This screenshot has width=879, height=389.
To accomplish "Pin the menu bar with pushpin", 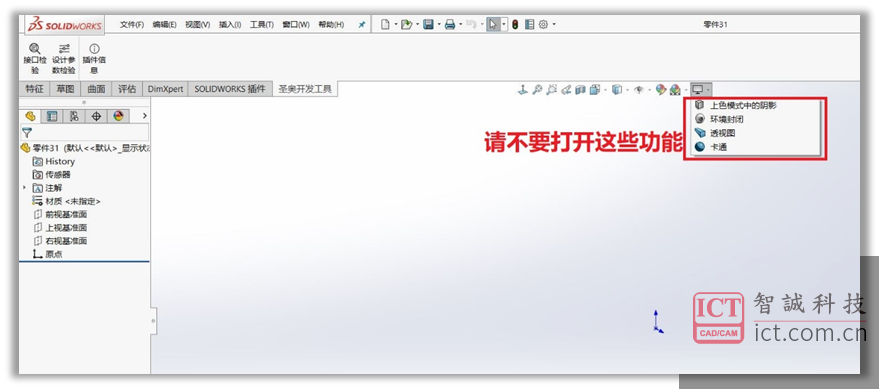I will click(x=362, y=25).
